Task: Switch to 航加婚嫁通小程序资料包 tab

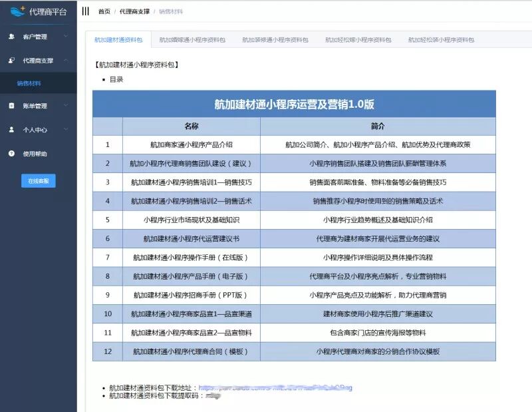Action: 192,40
